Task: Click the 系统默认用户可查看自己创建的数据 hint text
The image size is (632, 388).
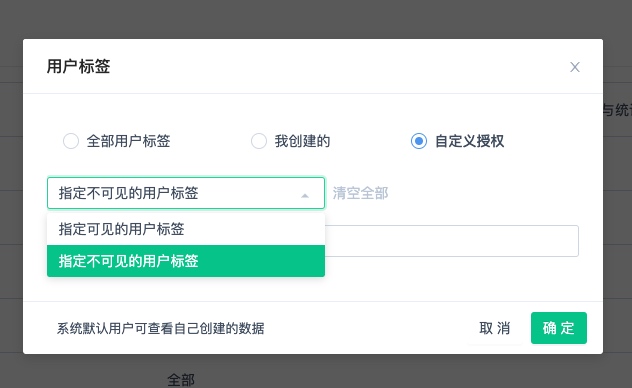Action: coord(160,328)
